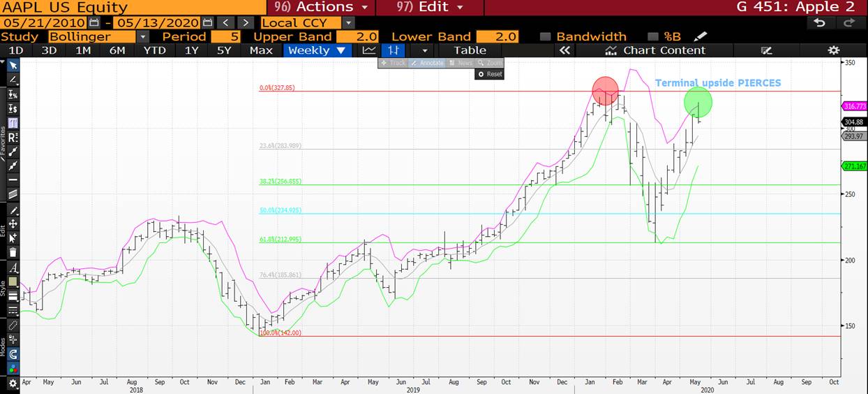The height and width of the screenshot is (394, 868).
Task: Open Chart Content panel
Action: [655, 50]
